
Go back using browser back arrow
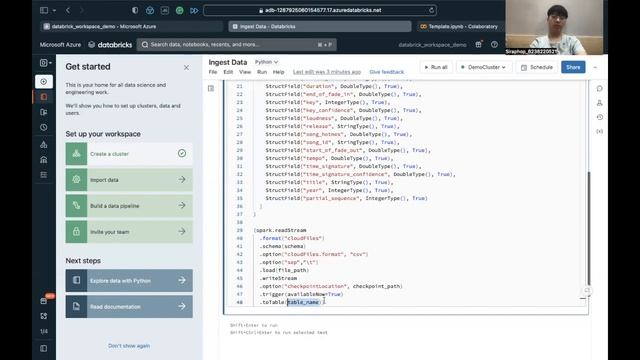[x=68, y=10]
